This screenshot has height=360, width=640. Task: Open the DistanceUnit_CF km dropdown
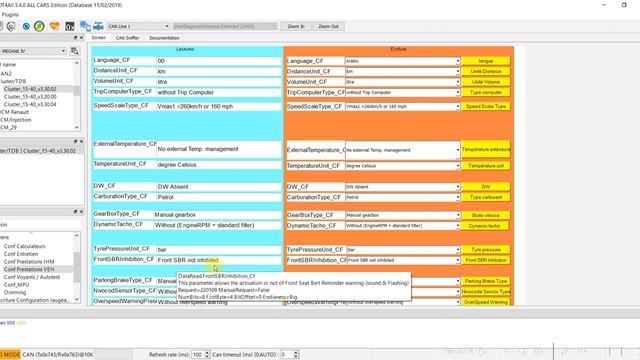point(403,71)
